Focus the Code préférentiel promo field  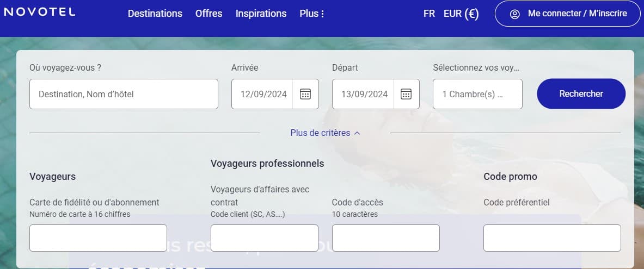552,238
